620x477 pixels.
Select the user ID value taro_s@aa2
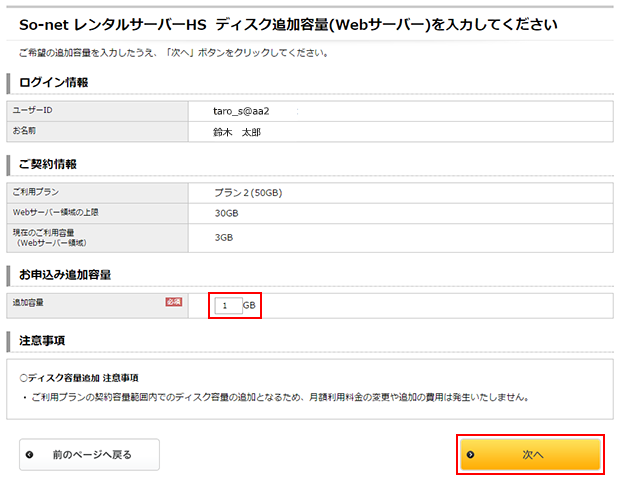242,110
